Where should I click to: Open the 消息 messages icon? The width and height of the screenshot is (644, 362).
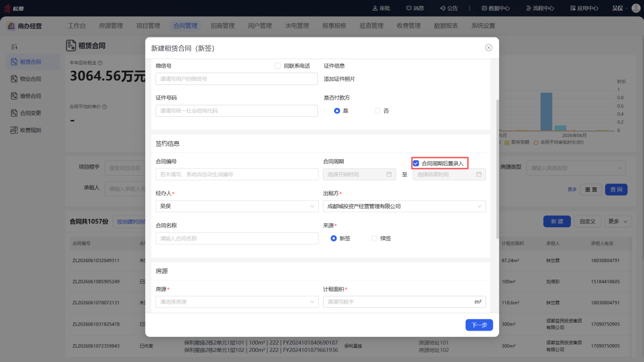click(415, 8)
